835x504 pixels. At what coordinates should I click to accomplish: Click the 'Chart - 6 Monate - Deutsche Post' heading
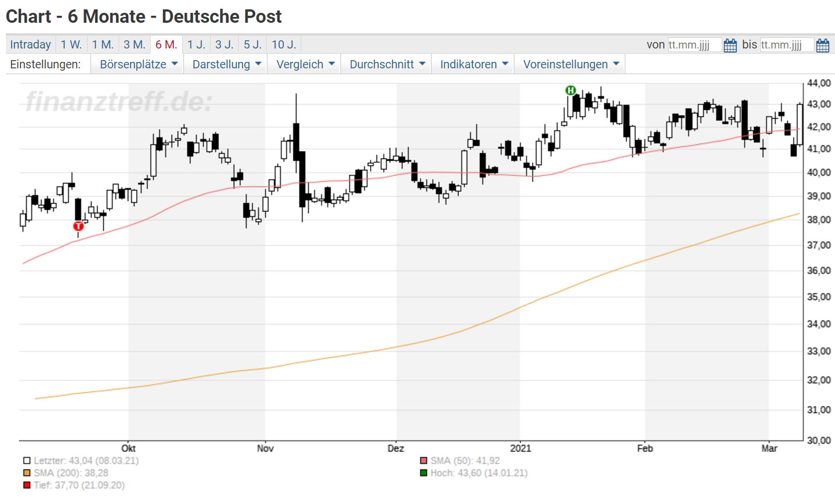[x=144, y=16]
